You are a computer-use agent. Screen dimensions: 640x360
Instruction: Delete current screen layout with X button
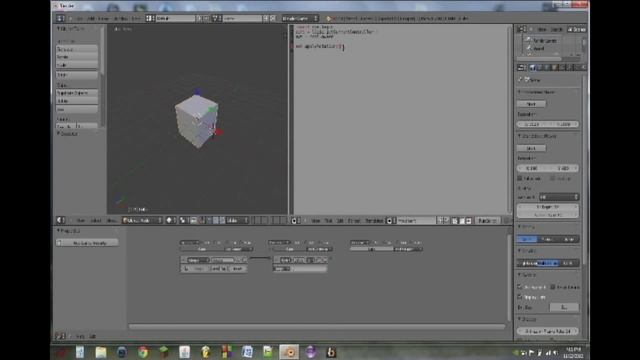pyautogui.click(x=206, y=18)
